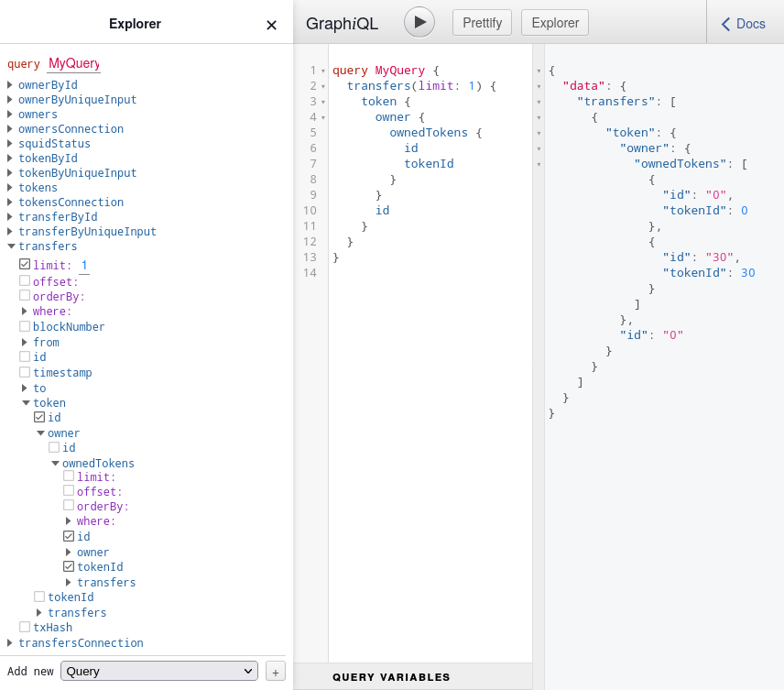Fold editor line 3 token block
Image resolution: width=784 pixels, height=690 pixels.
click(323, 102)
